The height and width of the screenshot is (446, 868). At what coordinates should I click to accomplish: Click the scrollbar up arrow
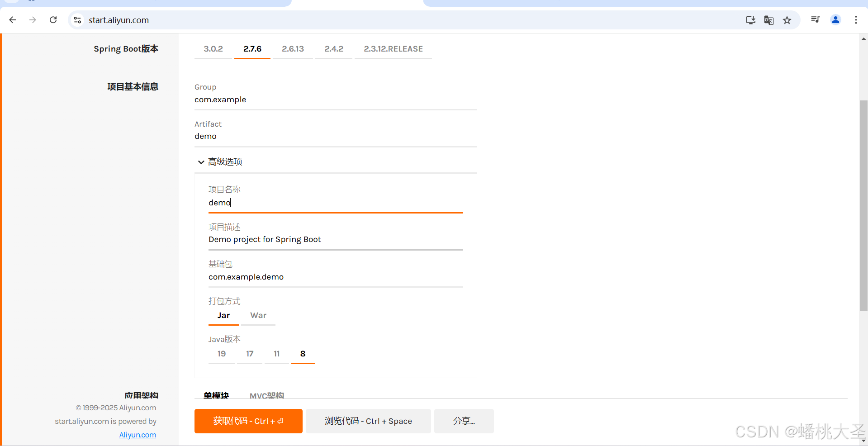[863, 38]
